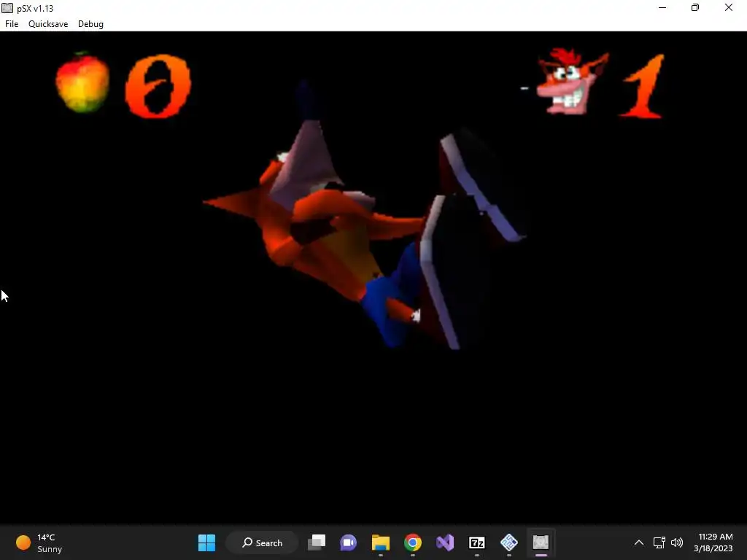Image resolution: width=747 pixels, height=560 pixels.
Task: Open the blue diamond app on taskbar
Action: pyautogui.click(x=508, y=542)
